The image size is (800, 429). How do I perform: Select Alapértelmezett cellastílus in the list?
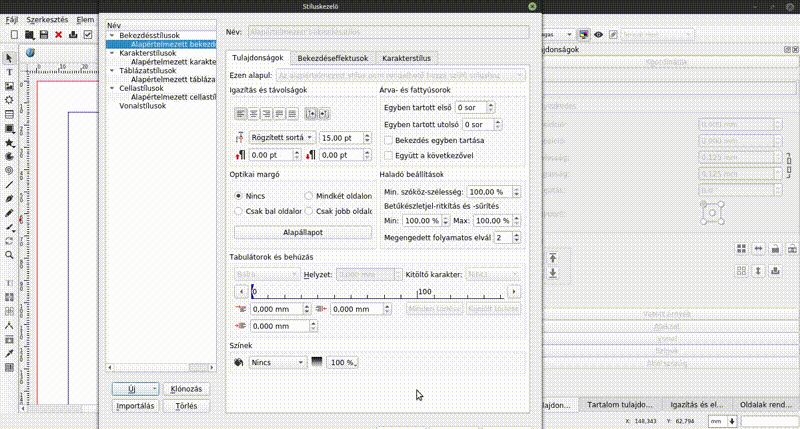click(174, 96)
